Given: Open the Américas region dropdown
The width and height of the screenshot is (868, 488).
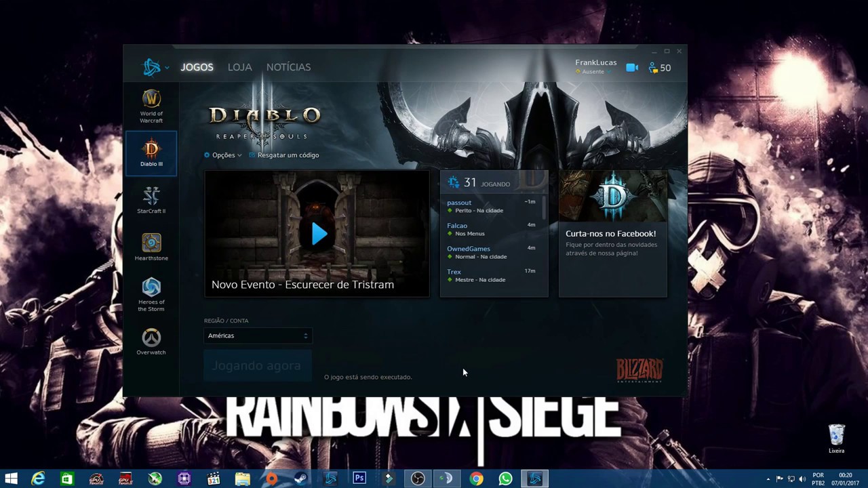Looking at the screenshot, I should click(258, 335).
